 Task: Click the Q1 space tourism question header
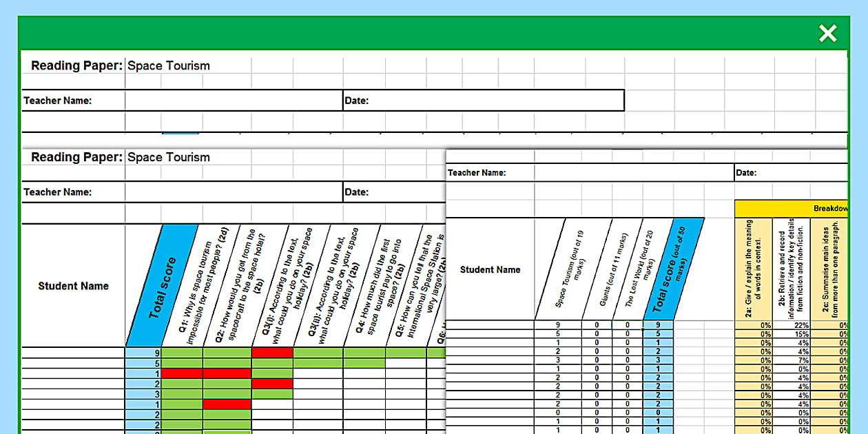pyautogui.click(x=201, y=286)
